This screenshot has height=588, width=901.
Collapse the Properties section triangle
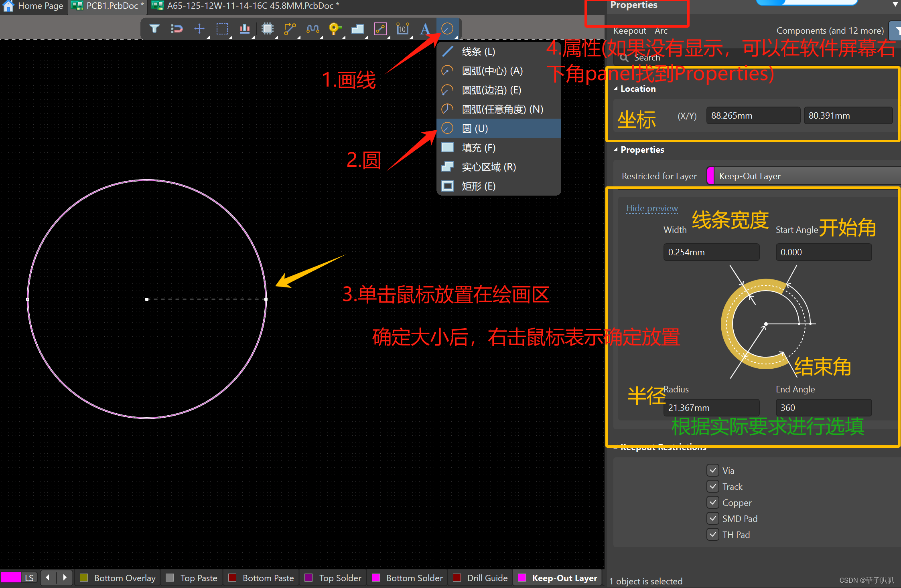[x=616, y=150]
